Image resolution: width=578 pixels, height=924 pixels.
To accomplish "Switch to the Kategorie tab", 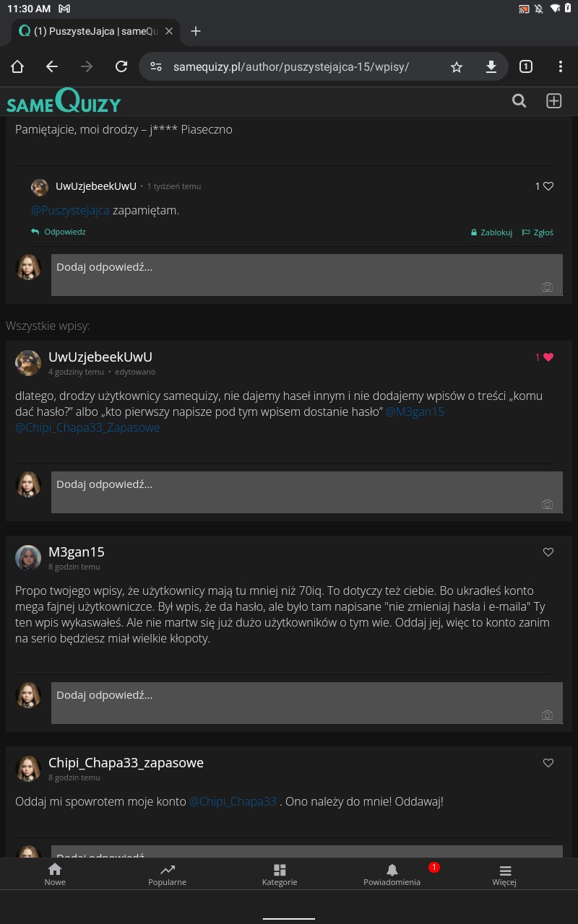I will tap(280, 874).
